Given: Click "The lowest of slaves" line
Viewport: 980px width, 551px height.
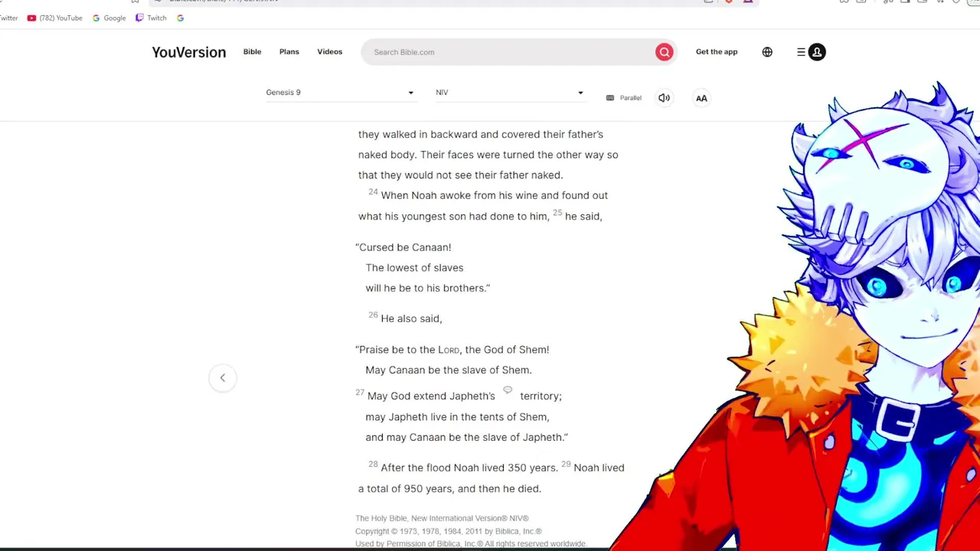Looking at the screenshot, I should click(x=414, y=268).
